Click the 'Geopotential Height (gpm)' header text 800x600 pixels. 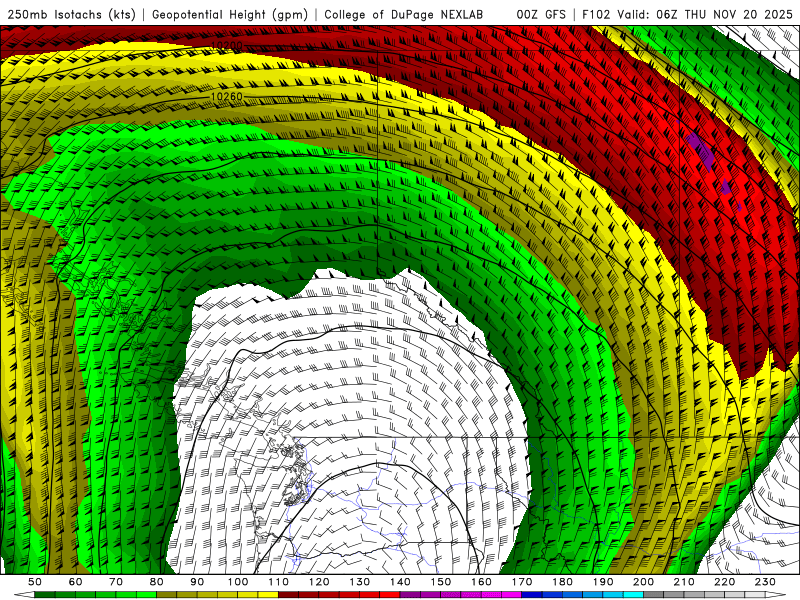pos(230,14)
